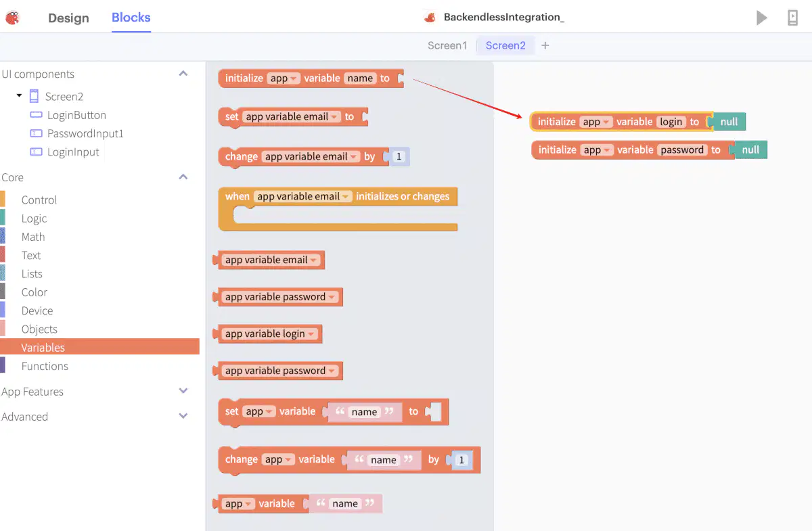The width and height of the screenshot is (812, 531).
Task: Select PasswordInput1 in the component tree
Action: tap(85, 133)
